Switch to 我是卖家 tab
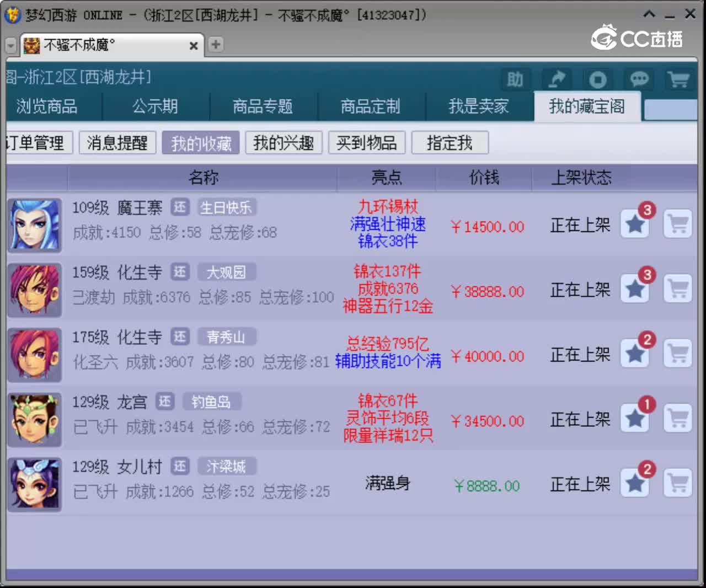 [479, 106]
